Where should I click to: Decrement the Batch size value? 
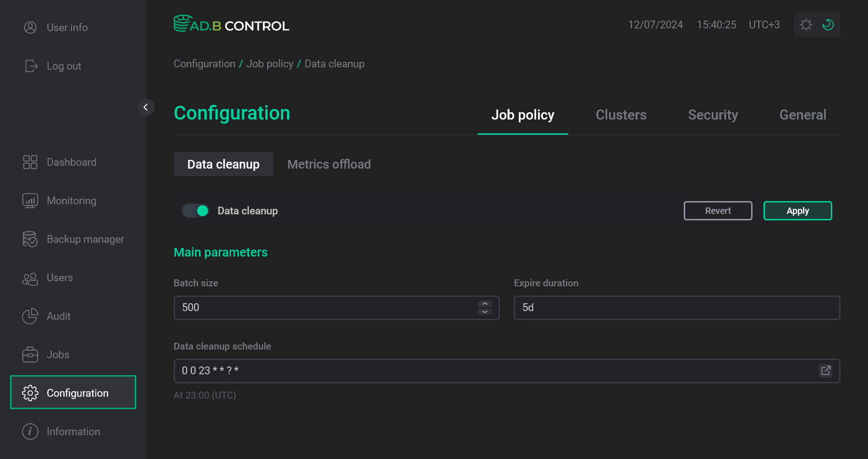(484, 311)
